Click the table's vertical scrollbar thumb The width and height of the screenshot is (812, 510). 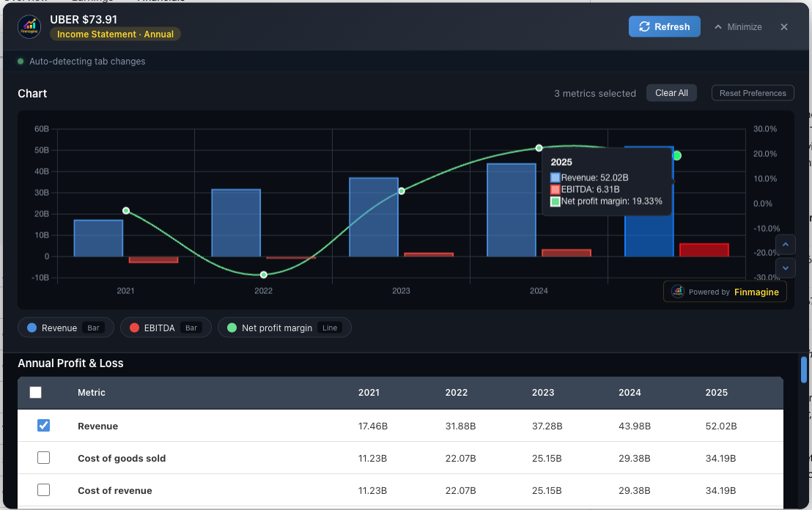tap(803, 370)
